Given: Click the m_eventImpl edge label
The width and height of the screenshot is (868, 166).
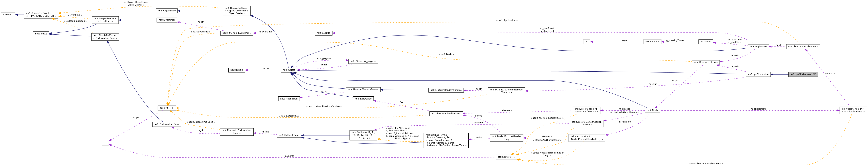Looking at the screenshot, I should pos(266,32).
